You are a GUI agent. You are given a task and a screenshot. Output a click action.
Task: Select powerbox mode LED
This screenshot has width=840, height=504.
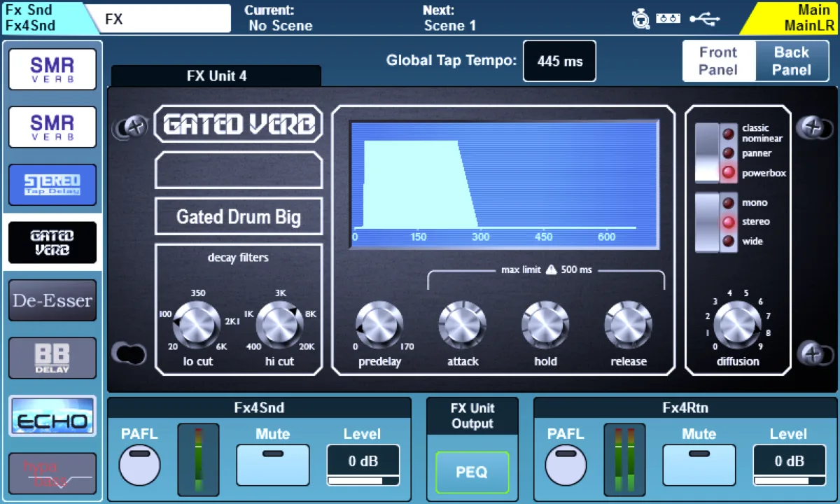(729, 173)
